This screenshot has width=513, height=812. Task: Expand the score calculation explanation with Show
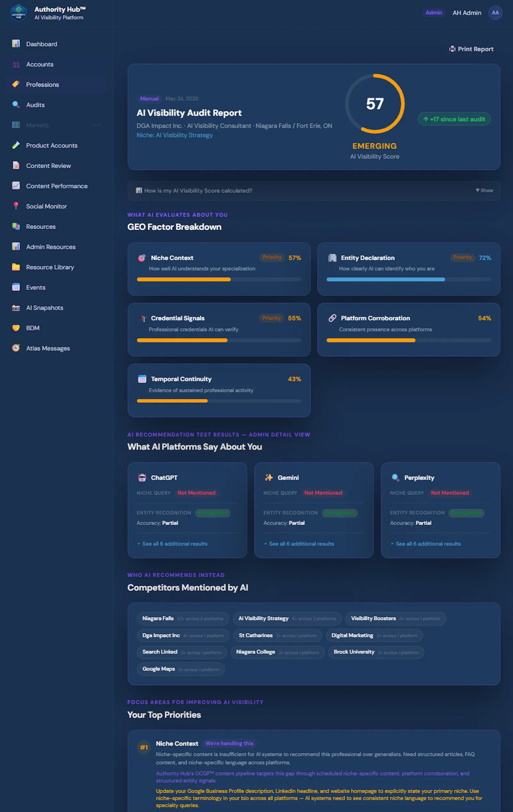tap(484, 190)
